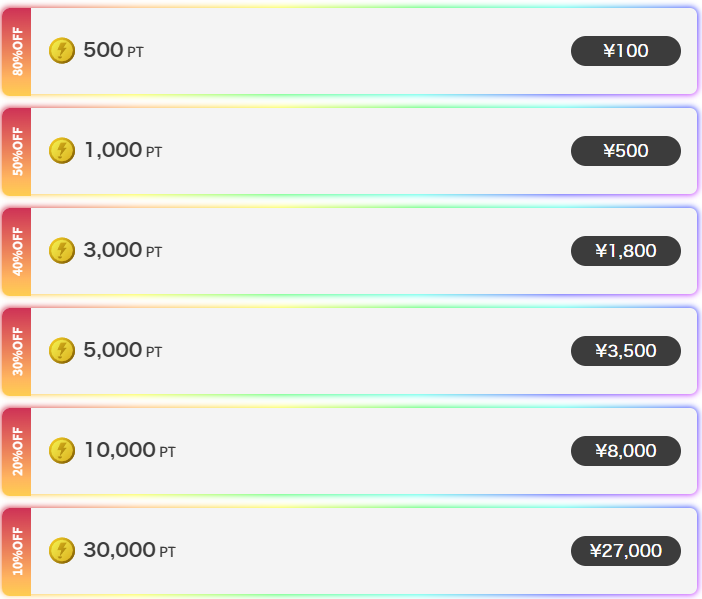Click the ¥100 price button
This screenshot has width=702, height=599.
pos(625,51)
